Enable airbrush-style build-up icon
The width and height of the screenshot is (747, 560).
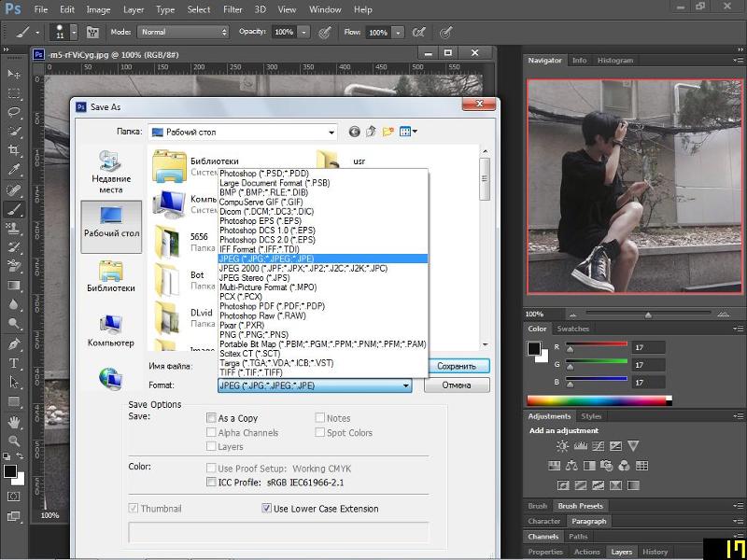click(418, 33)
